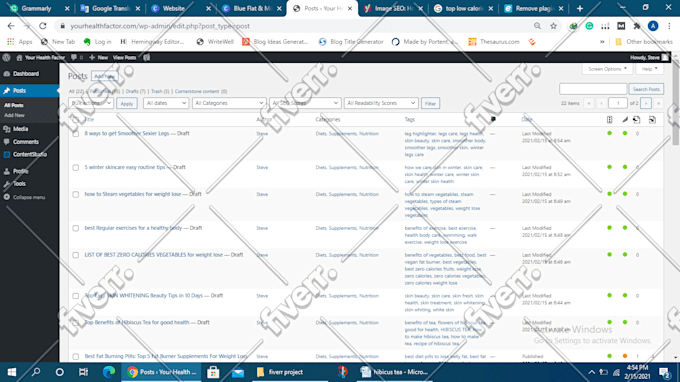Open the comments bubble in the admin bar

pyautogui.click(x=76, y=57)
